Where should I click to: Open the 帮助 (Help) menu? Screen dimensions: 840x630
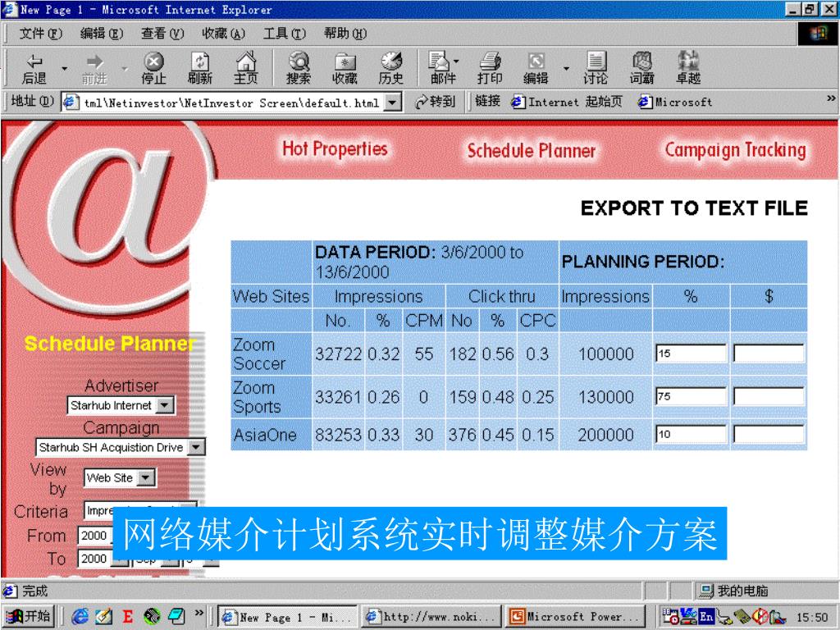tap(345, 34)
